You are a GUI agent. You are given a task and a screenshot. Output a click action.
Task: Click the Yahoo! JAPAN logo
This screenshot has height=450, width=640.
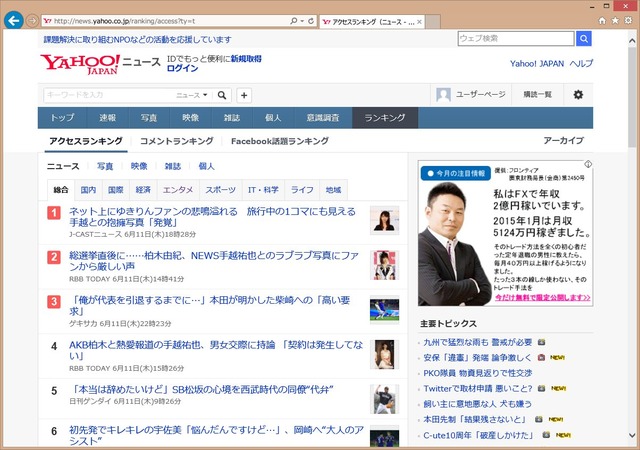click(x=80, y=64)
